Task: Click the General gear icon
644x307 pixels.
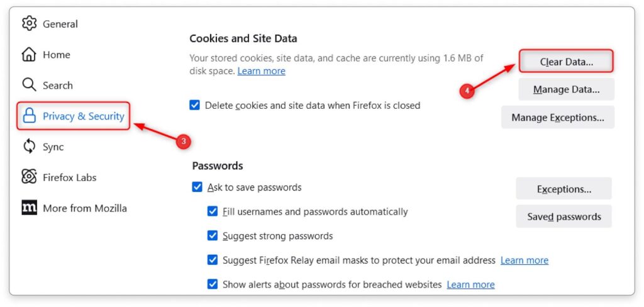Action: pos(30,24)
